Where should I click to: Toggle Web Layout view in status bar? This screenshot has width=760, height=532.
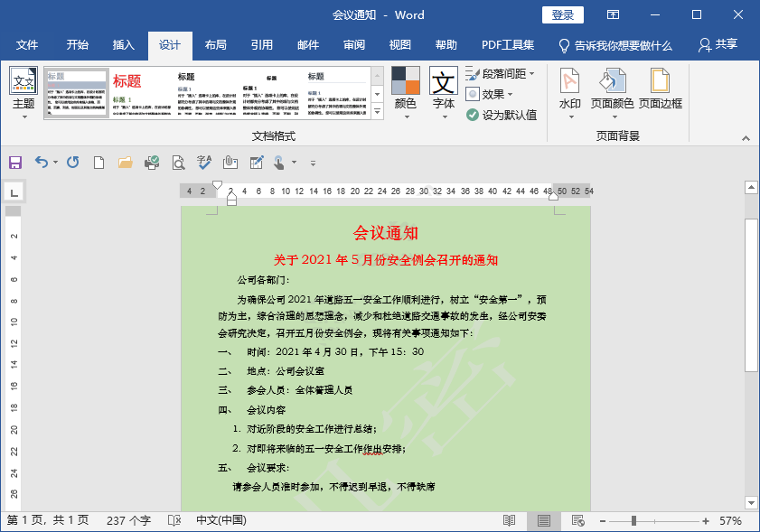(x=576, y=521)
